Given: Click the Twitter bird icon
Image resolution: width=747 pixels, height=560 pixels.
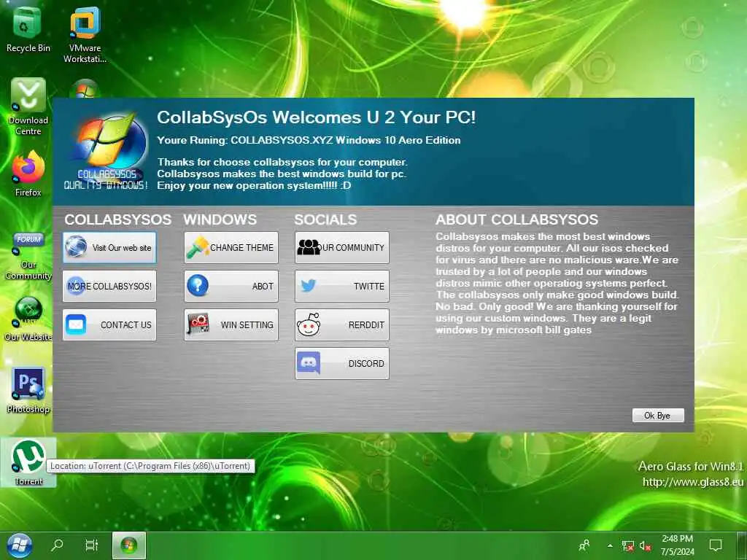Looking at the screenshot, I should coord(309,286).
